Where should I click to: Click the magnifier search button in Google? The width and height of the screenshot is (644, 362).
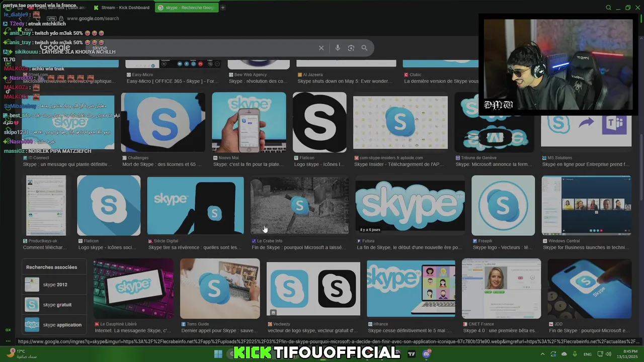point(364,48)
